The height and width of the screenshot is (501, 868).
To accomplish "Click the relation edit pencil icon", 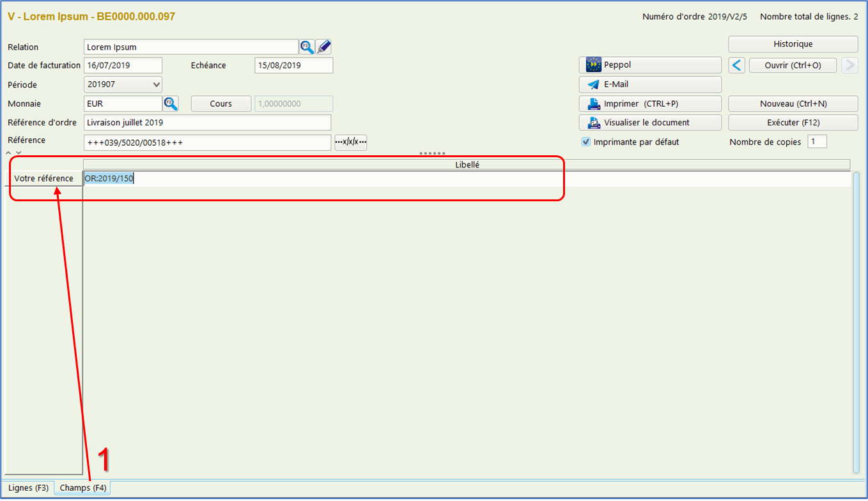I will point(324,47).
